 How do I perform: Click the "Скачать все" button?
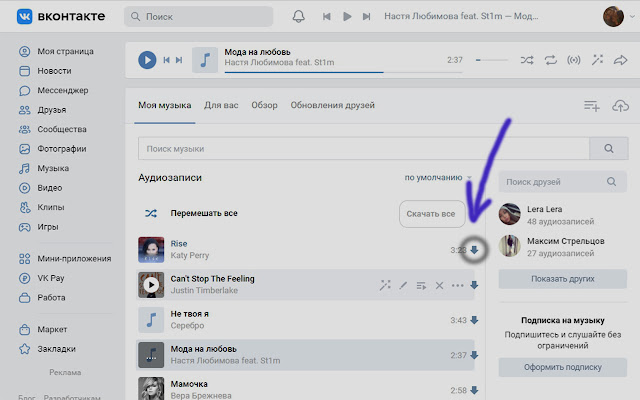coord(432,214)
